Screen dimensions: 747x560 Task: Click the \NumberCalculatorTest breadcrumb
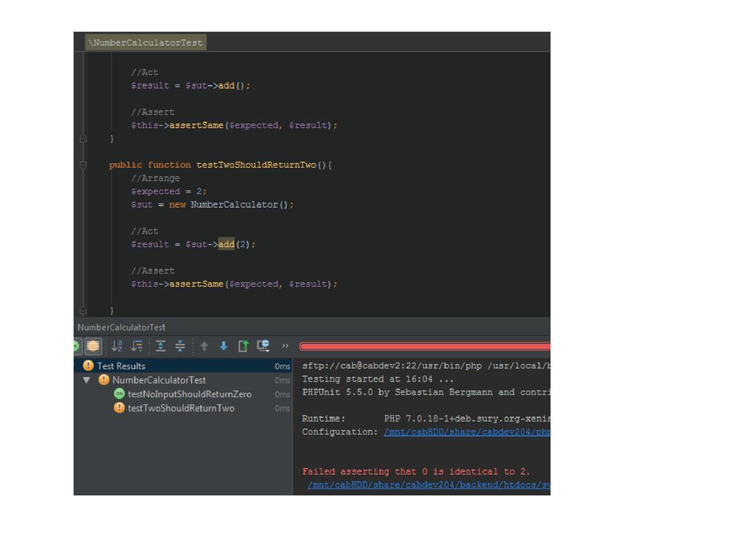point(146,42)
